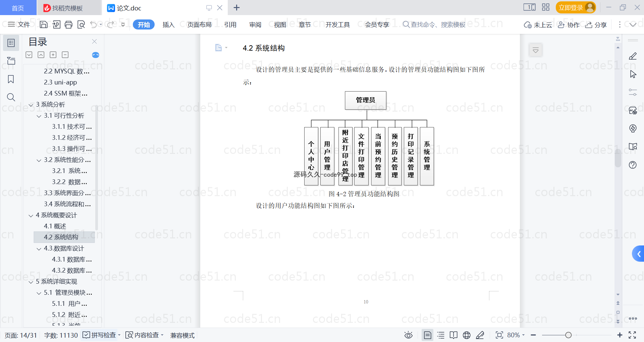Open the 文件 menu

pyautogui.click(x=19, y=24)
